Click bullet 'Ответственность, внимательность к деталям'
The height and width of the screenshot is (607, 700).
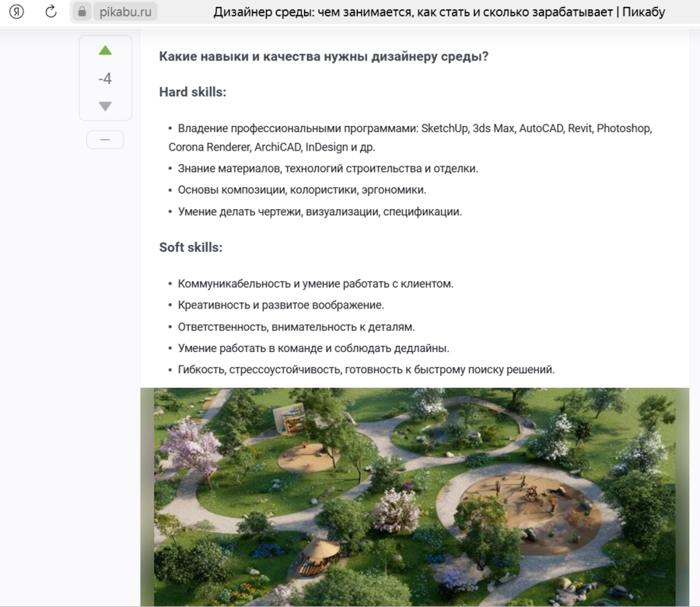pyautogui.click(x=296, y=327)
